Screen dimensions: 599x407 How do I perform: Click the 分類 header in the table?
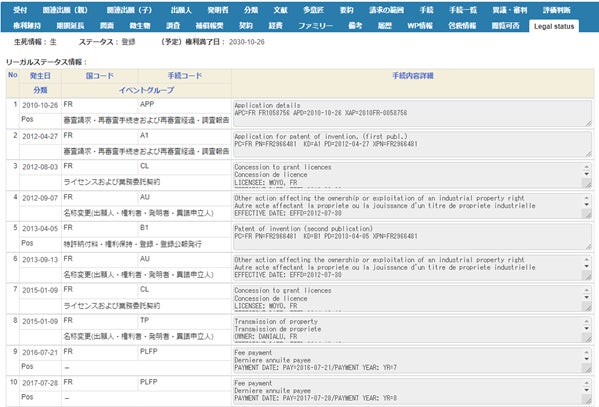click(40, 90)
